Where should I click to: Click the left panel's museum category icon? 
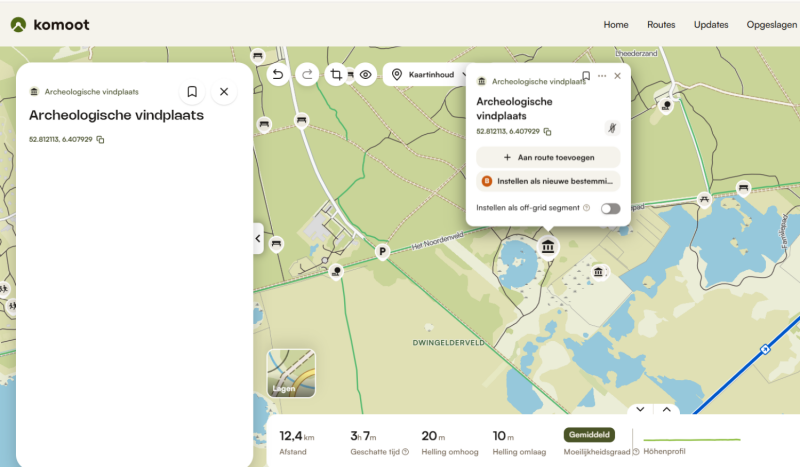coord(34,92)
